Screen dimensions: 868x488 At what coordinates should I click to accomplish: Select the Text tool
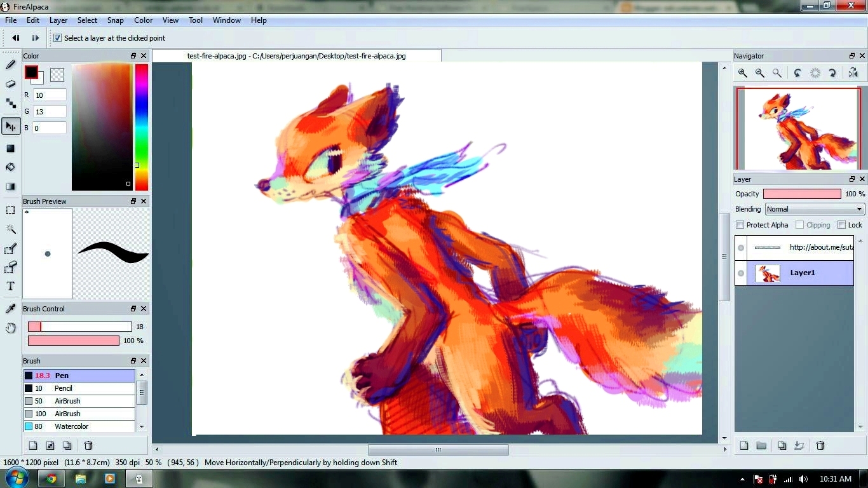(11, 287)
